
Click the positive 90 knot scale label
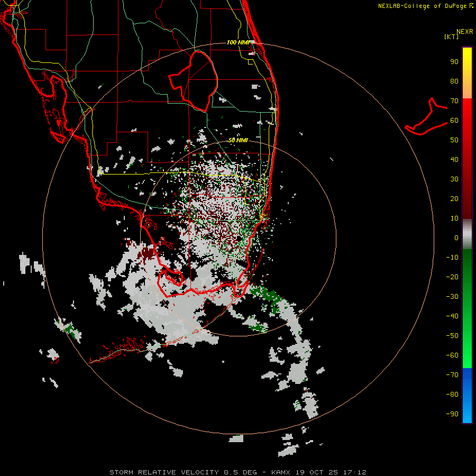click(x=454, y=62)
